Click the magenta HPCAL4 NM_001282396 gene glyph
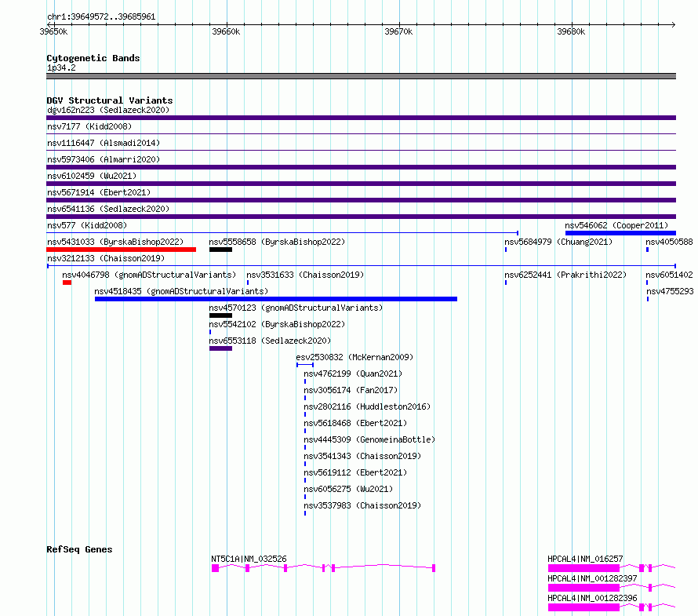The width and height of the screenshot is (698, 616). [x=612, y=607]
